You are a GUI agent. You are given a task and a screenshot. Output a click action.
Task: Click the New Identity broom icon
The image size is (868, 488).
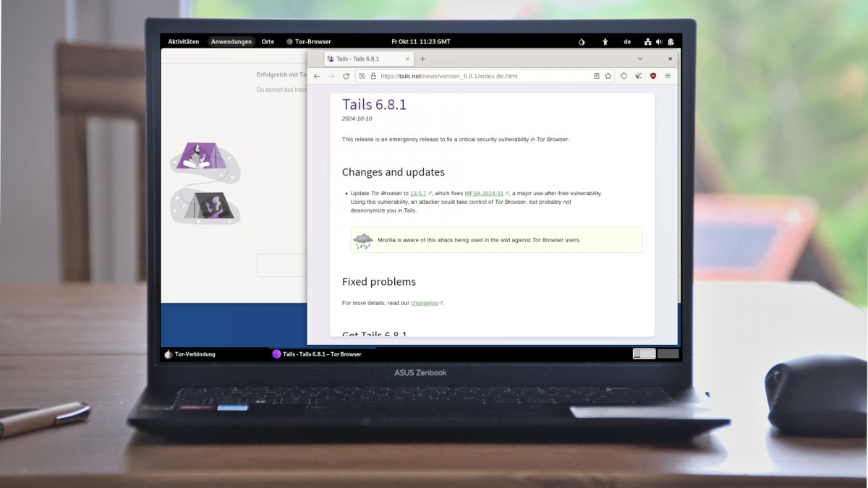(x=638, y=76)
